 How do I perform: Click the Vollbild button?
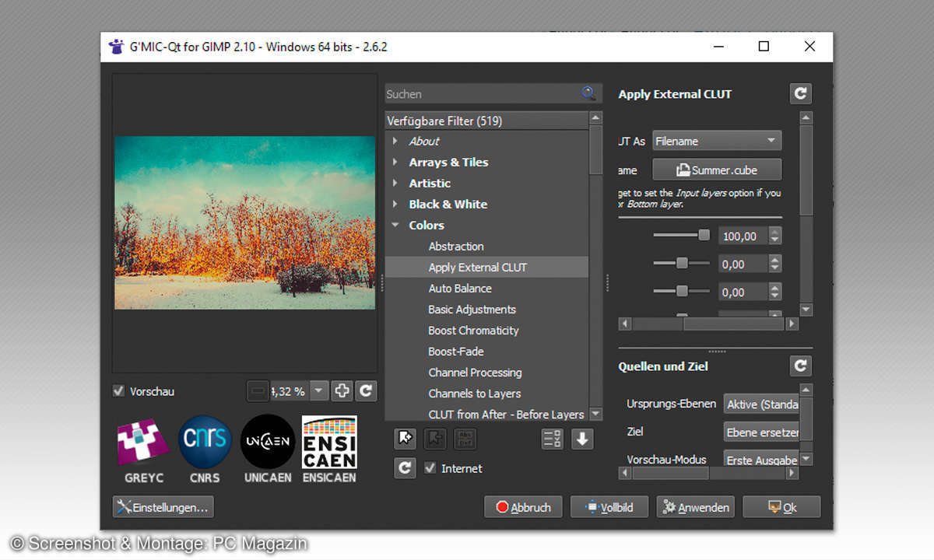[609, 507]
